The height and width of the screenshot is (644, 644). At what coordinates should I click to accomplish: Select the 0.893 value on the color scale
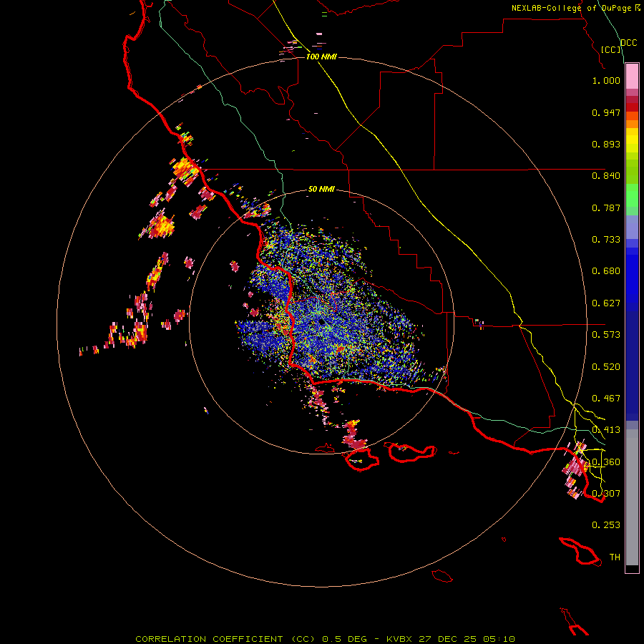(606, 144)
